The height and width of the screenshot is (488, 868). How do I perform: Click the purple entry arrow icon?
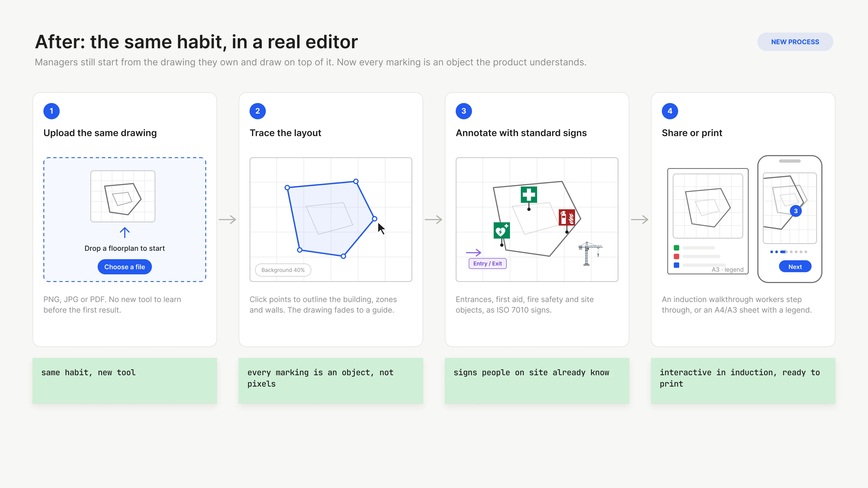473,252
